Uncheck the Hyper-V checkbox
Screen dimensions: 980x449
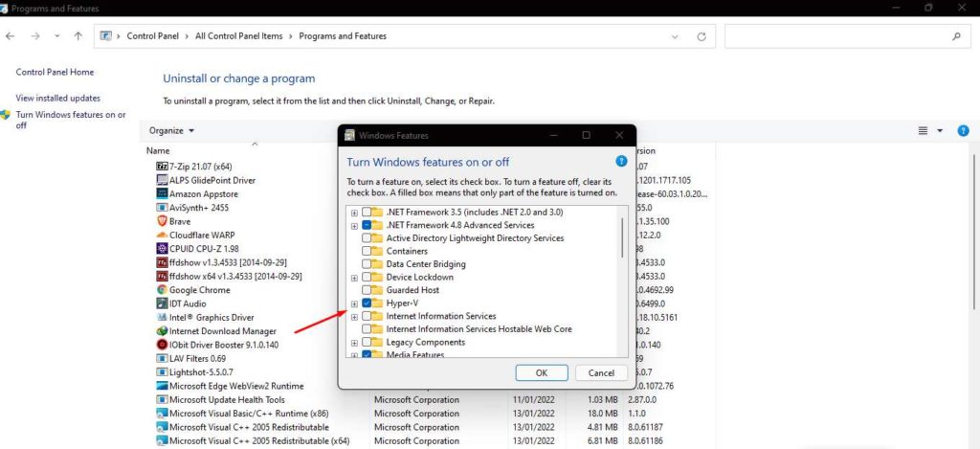coord(367,303)
